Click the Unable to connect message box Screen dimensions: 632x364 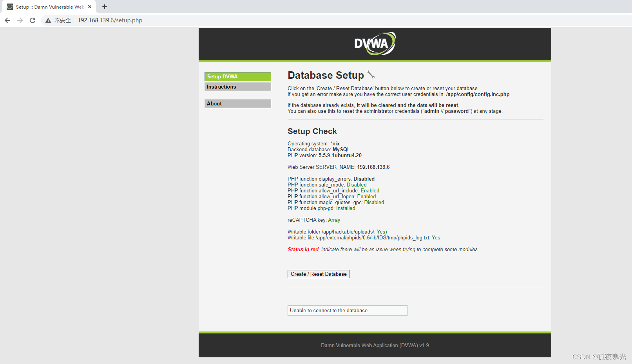pyautogui.click(x=347, y=310)
